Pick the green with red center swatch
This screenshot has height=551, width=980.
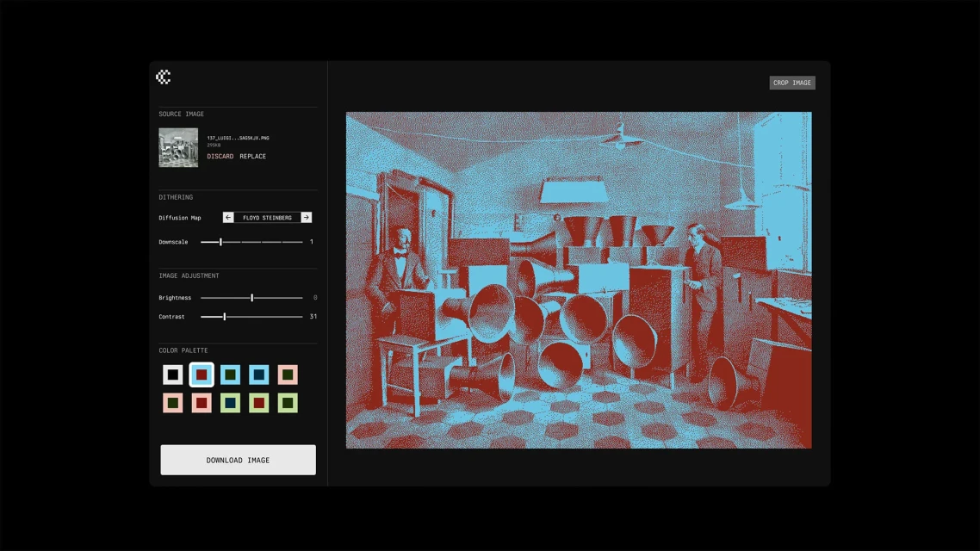tap(258, 403)
